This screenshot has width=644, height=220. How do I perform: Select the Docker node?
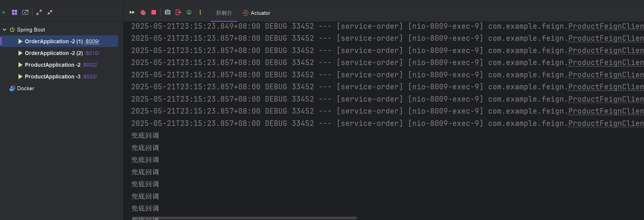click(x=25, y=88)
